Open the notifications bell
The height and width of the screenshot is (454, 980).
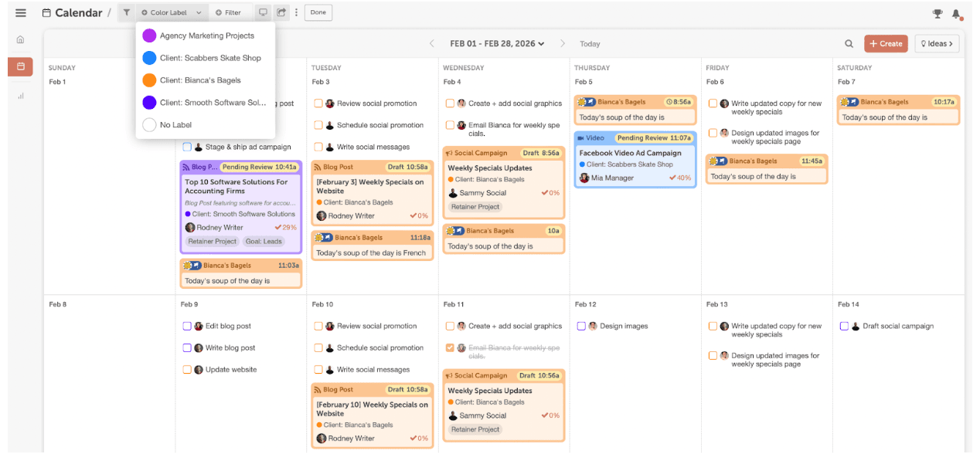pyautogui.click(x=956, y=13)
